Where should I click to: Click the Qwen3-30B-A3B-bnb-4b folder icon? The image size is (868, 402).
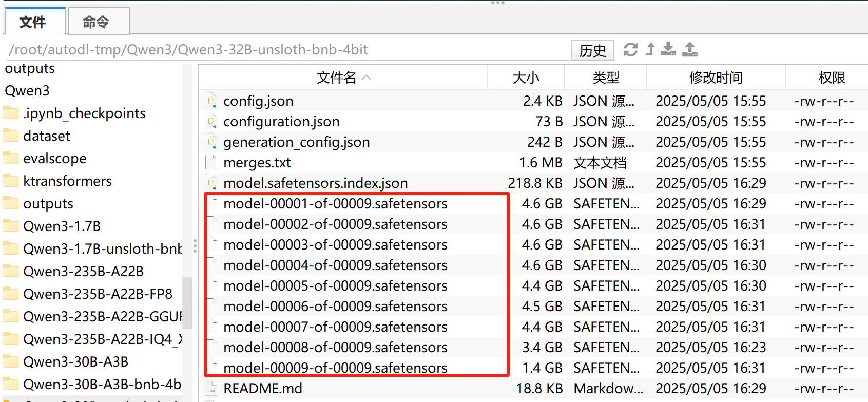pos(11,384)
